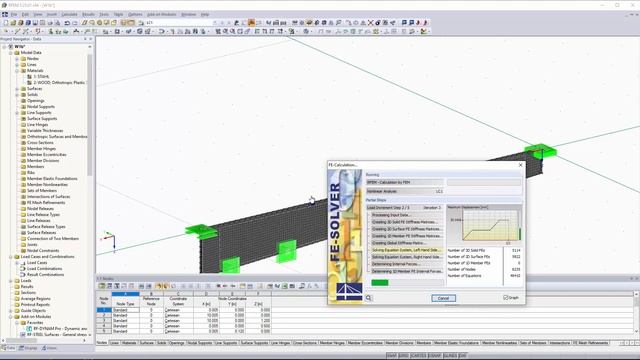Select the Member Eccentricities tree item

tap(47, 155)
